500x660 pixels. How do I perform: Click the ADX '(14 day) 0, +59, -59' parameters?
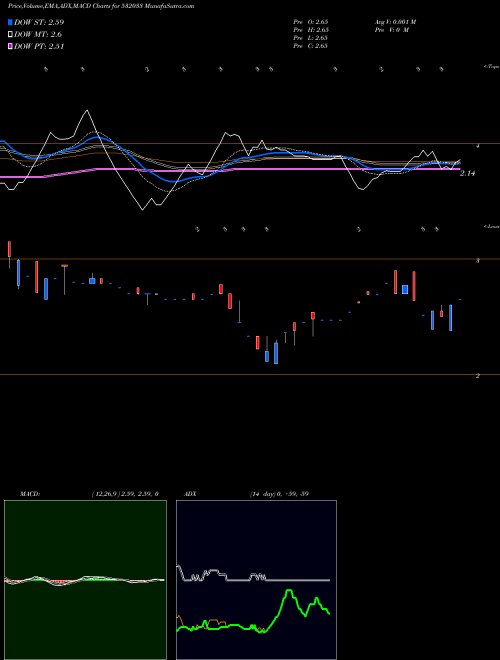point(279,494)
